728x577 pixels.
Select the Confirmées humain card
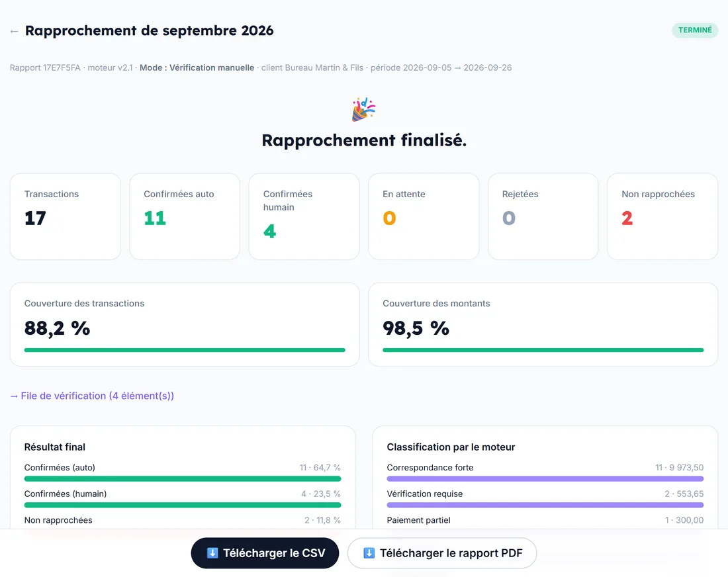[304, 216]
